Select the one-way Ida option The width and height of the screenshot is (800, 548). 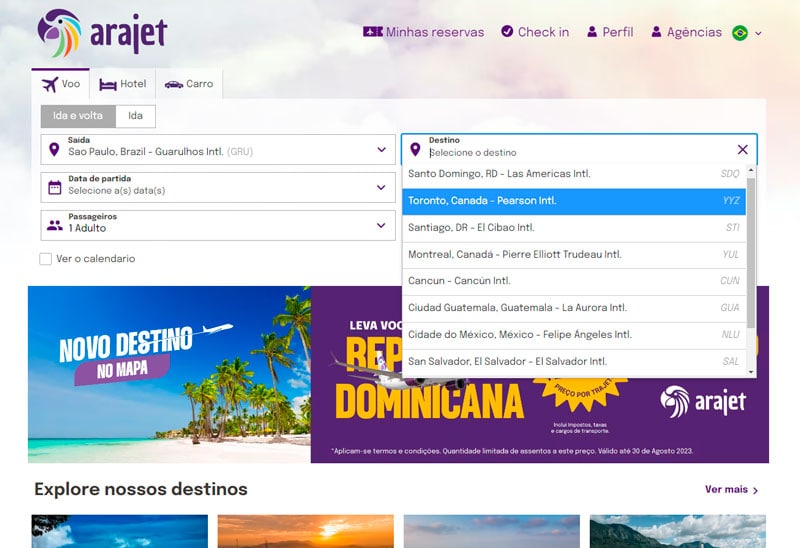[x=135, y=116]
